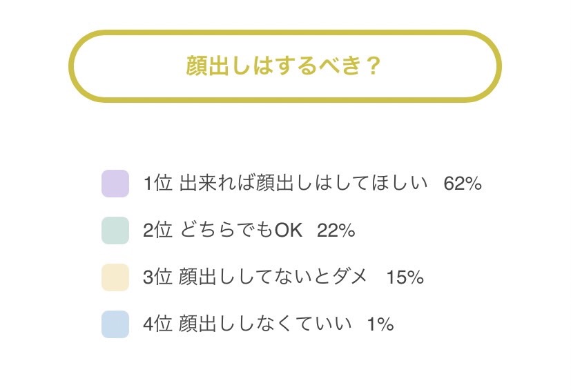Viewport: 571px width, 392px height.
Task: Select the green swatch beside どちらでもOK
Action: (115, 231)
